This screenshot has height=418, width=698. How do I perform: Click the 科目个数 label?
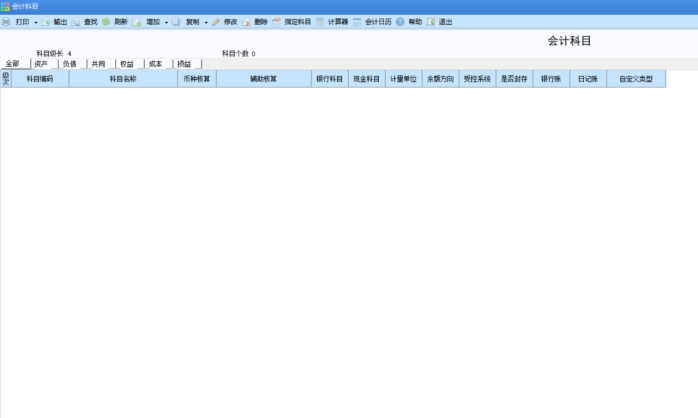click(235, 53)
